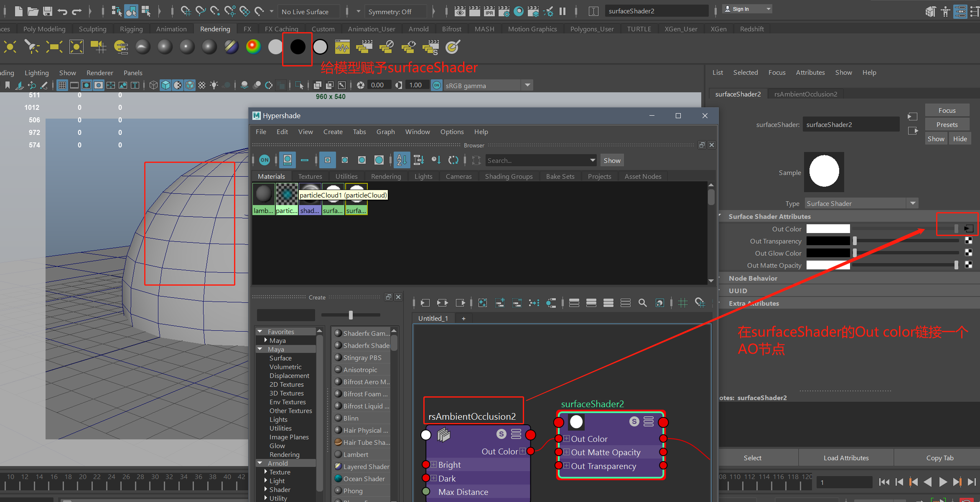Click the magnifier search icon in graph toolbar
Image resolution: width=980 pixels, height=502 pixels.
(642, 303)
